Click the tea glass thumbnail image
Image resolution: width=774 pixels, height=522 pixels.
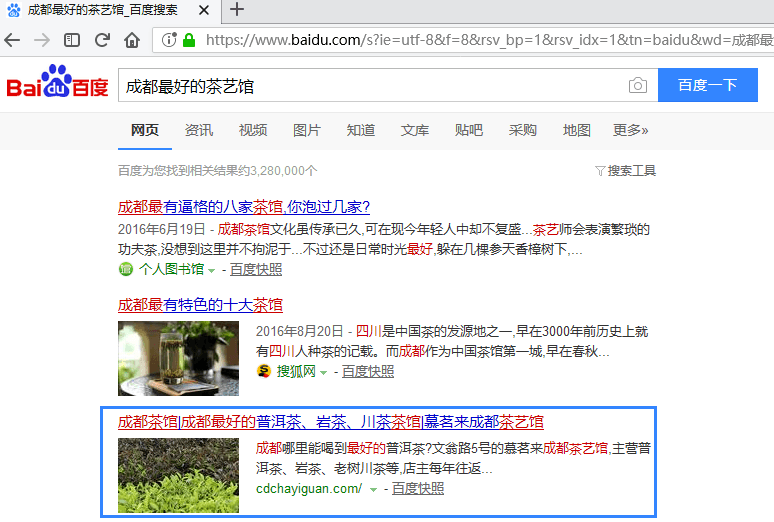pos(178,359)
